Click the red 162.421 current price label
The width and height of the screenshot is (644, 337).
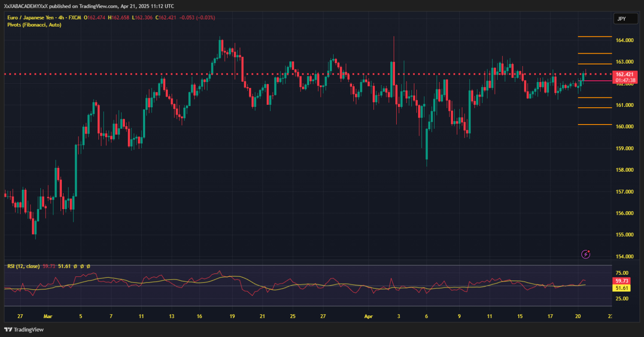point(625,74)
